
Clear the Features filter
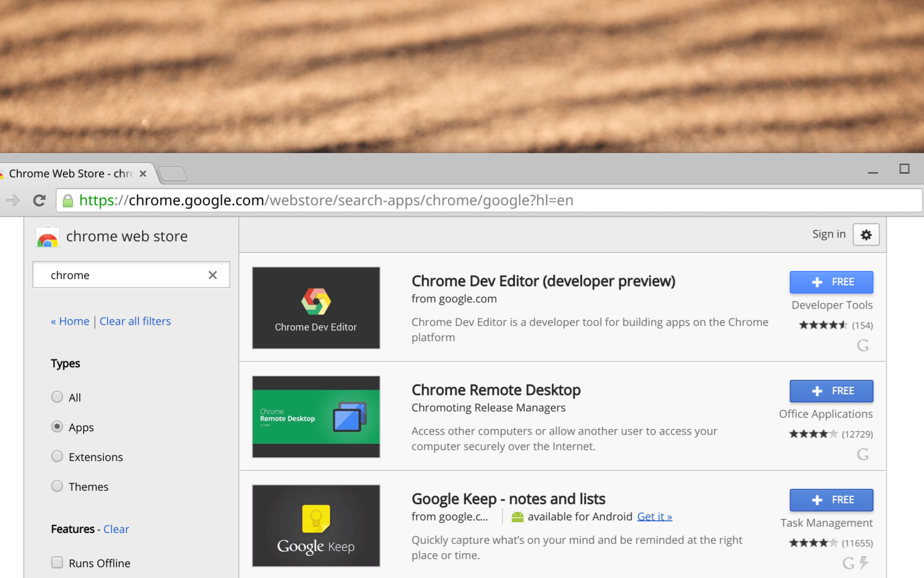(116, 529)
